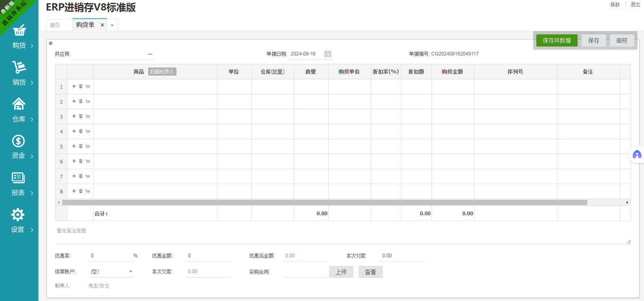Click the table's horizontal scrollbar
Viewport: 644px width, 301px height.
click(324, 202)
